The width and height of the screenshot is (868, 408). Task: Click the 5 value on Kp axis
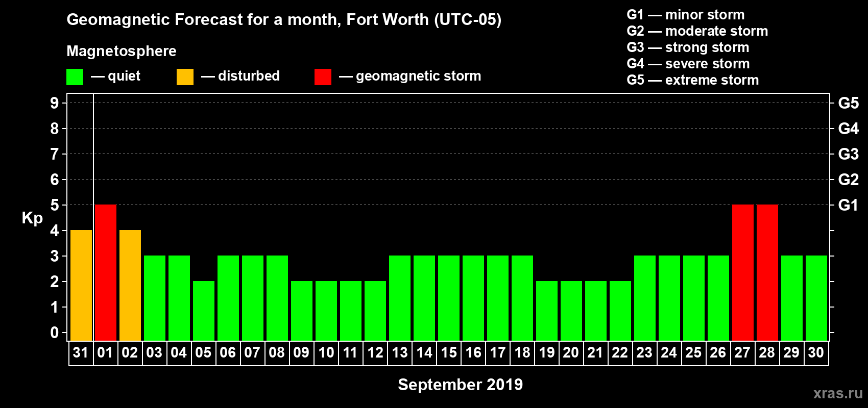click(x=55, y=205)
